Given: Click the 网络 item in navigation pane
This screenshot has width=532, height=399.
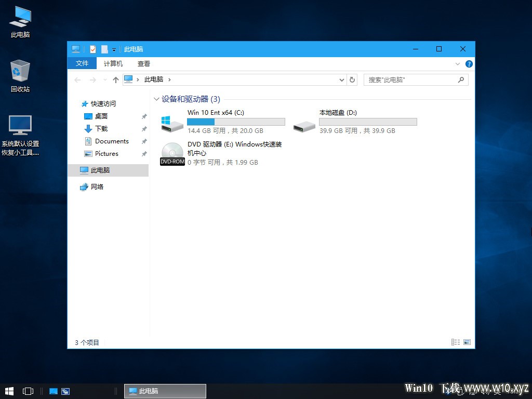Looking at the screenshot, I should coord(97,187).
